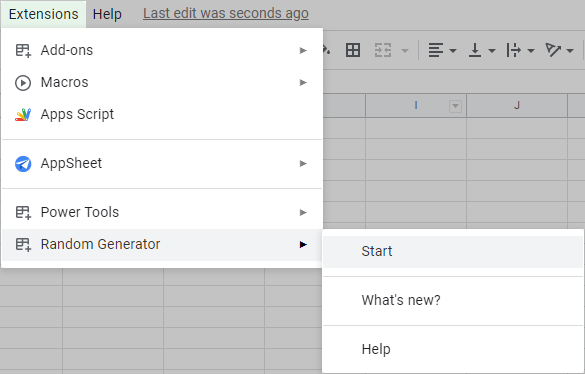The width and height of the screenshot is (585, 374).
Task: Click the Vertical align icon
Action: coord(475,50)
